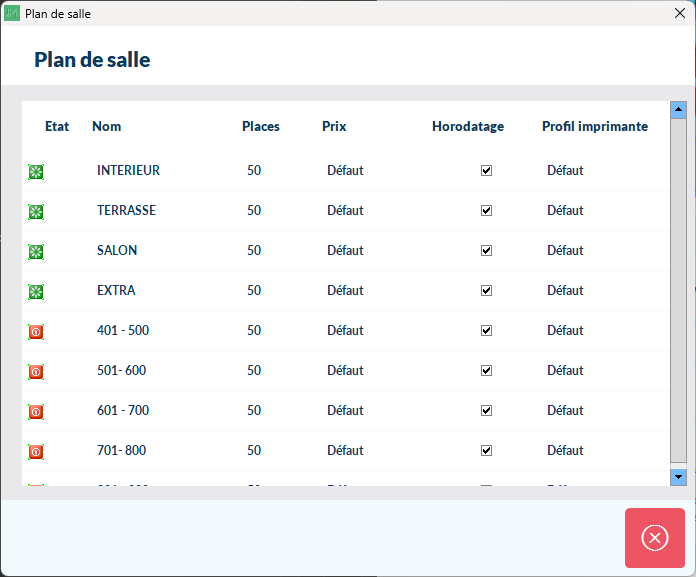Toggle Horodatage checkbox for 401 - 500
Viewport: 696px width, 577px height.
point(486,330)
